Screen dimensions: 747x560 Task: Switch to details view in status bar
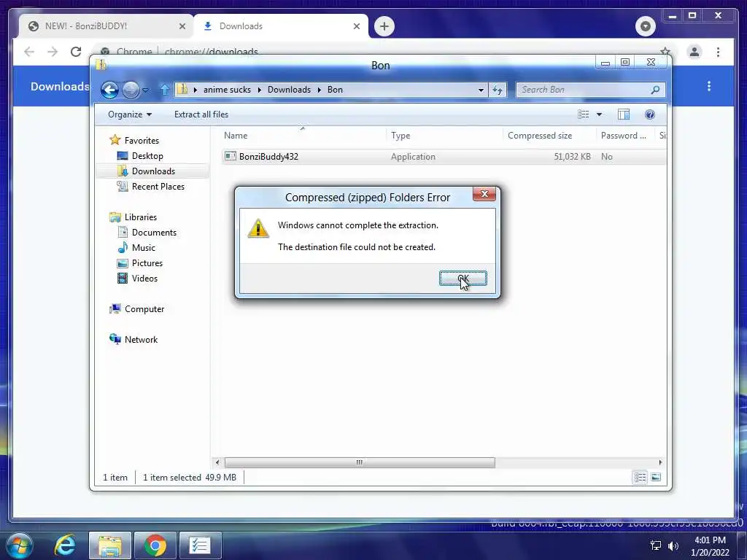640,477
